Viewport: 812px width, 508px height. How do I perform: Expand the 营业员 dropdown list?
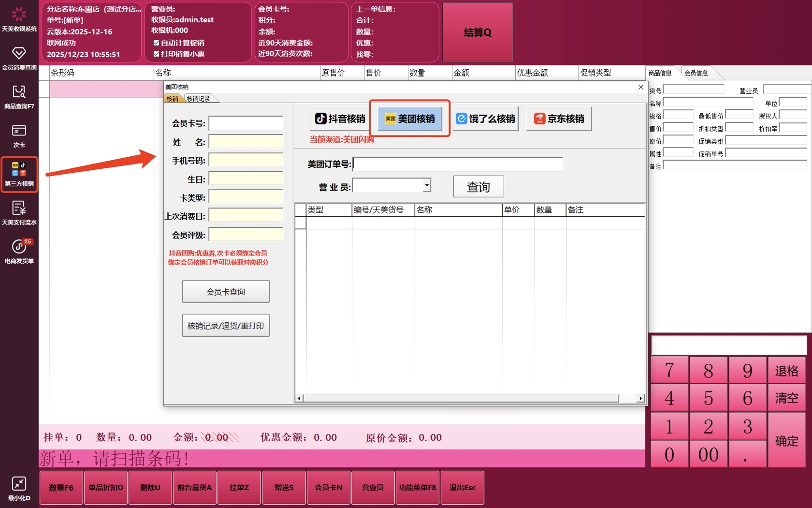(426, 186)
